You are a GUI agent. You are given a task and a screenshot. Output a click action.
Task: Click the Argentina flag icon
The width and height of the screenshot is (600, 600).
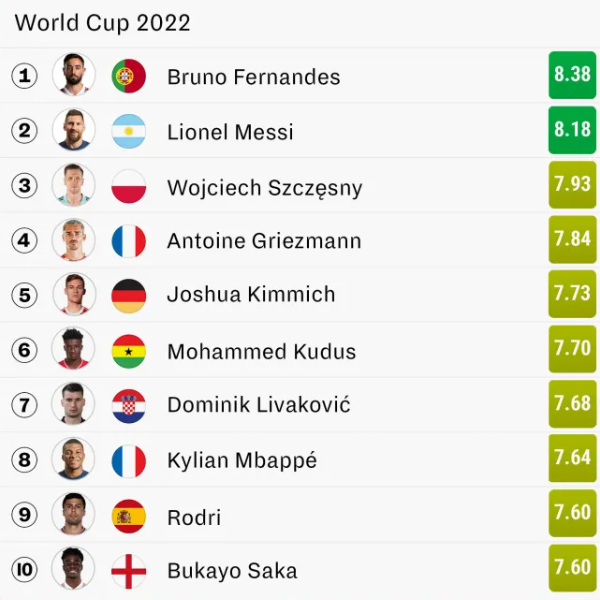pyautogui.click(x=129, y=131)
